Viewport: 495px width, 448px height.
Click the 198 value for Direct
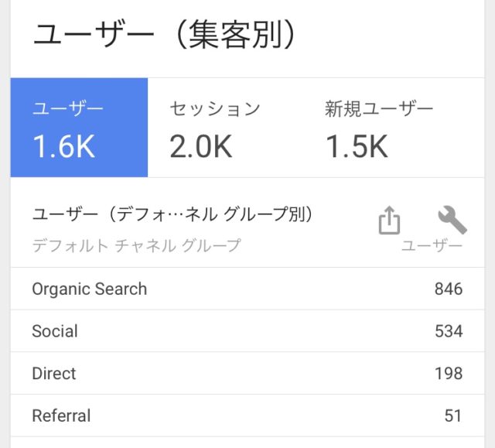pyautogui.click(x=449, y=373)
